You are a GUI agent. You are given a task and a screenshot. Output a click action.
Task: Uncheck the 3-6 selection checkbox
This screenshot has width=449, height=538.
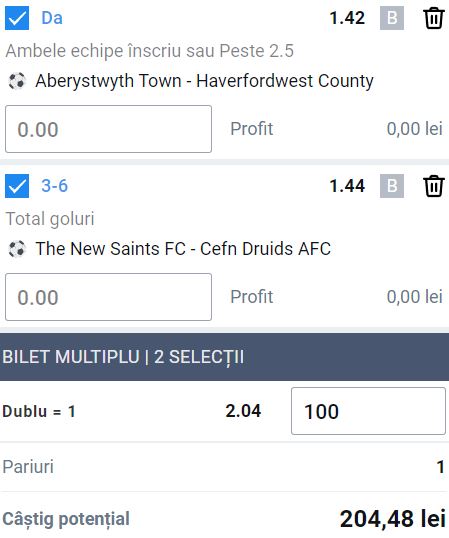click(x=17, y=186)
